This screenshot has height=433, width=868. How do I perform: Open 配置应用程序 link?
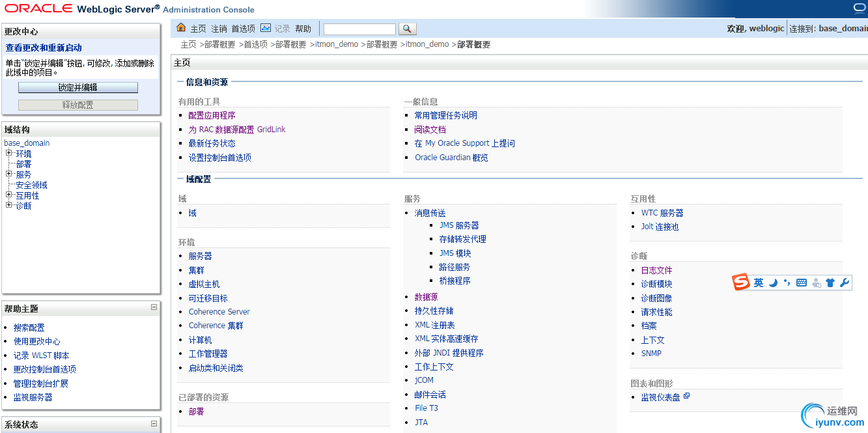[212, 115]
